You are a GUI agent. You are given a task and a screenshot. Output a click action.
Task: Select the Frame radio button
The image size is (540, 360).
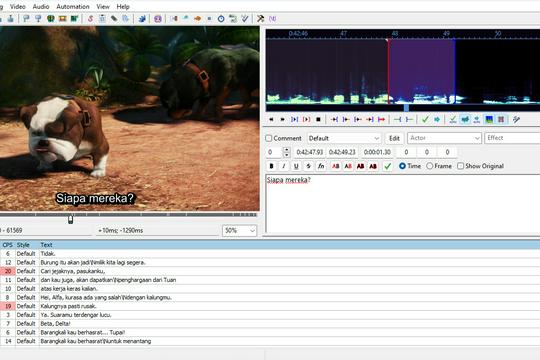(x=429, y=166)
